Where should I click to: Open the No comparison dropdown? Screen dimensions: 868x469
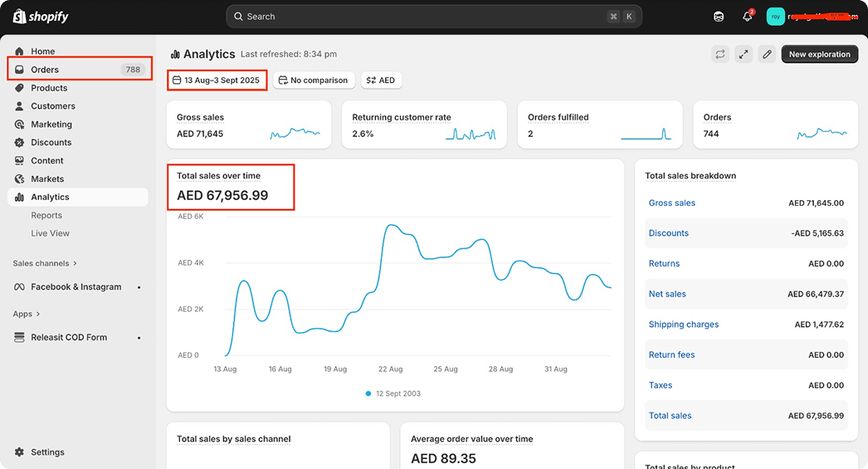click(x=314, y=81)
